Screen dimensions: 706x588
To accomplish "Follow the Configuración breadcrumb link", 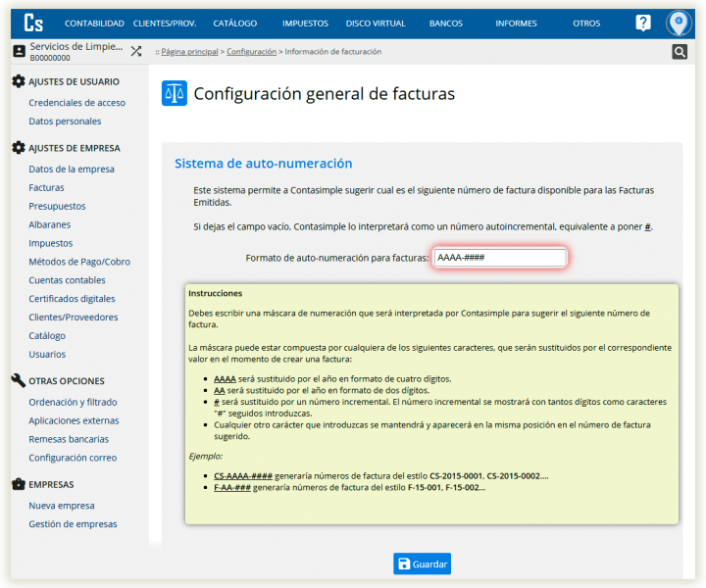I will [251, 52].
